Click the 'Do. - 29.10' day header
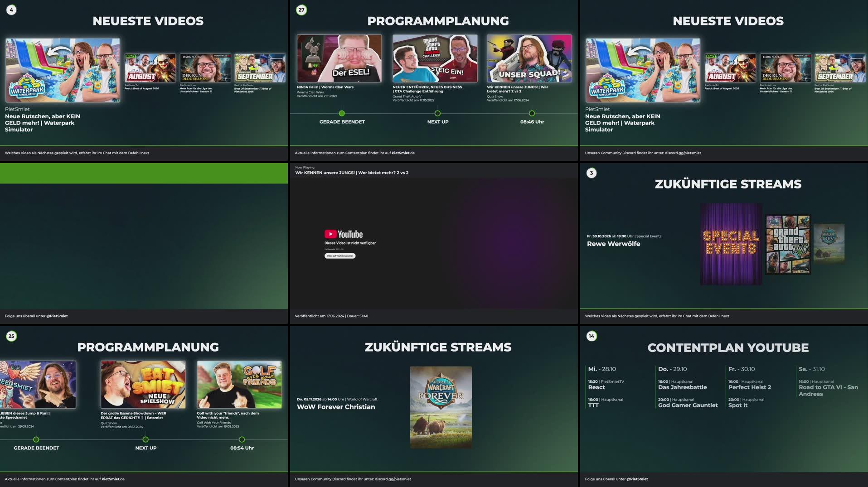Image resolution: width=868 pixels, height=487 pixels. pos(672,369)
